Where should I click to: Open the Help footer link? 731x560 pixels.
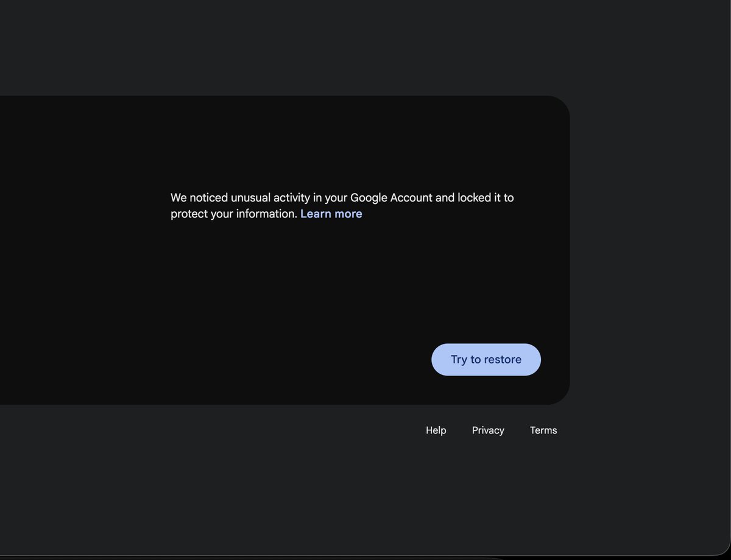coord(436,430)
